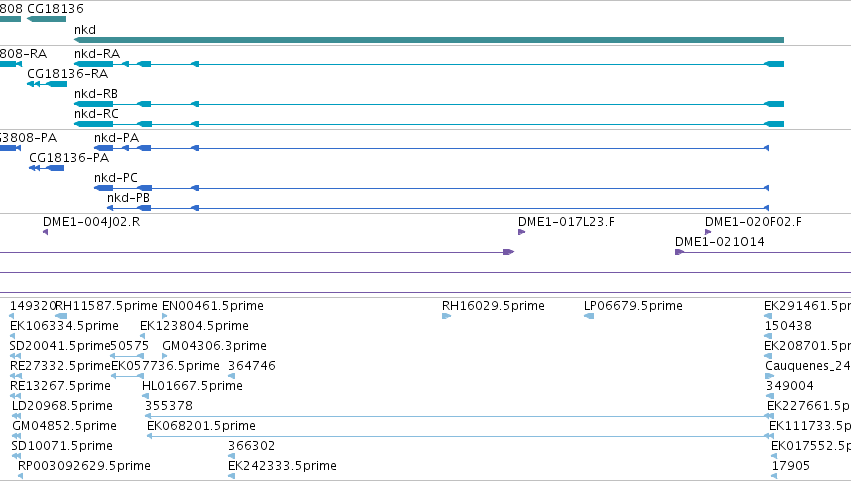The image size is (851, 481).
Task: Click the DME1-004J02.R label
Action: click(x=91, y=222)
